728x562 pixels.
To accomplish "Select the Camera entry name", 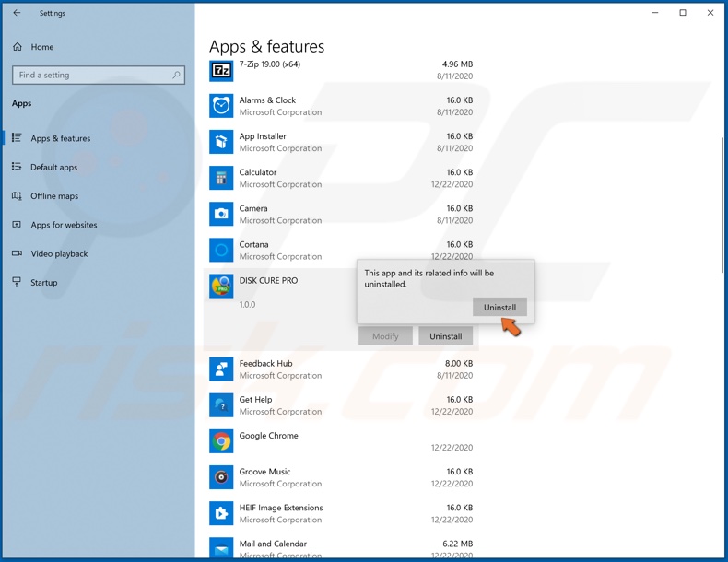I will click(x=253, y=208).
